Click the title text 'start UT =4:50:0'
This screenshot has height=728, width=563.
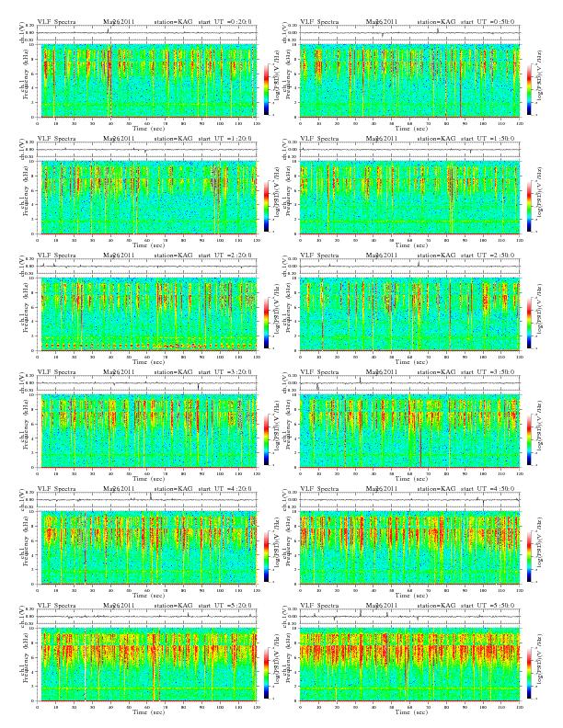488,488
